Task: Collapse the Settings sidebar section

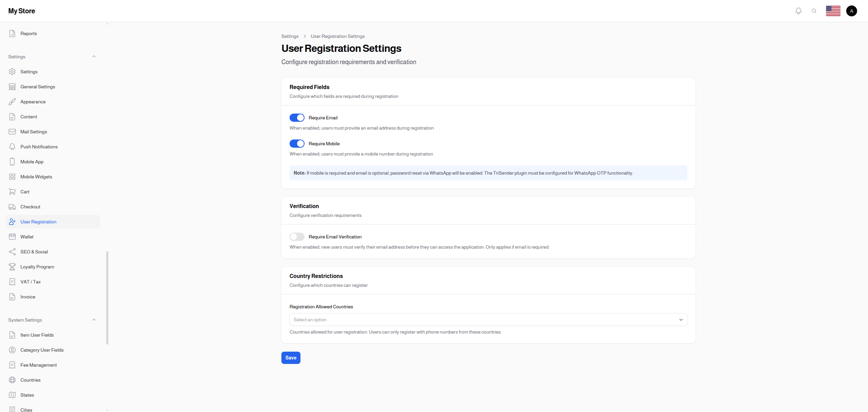Action: [x=94, y=56]
